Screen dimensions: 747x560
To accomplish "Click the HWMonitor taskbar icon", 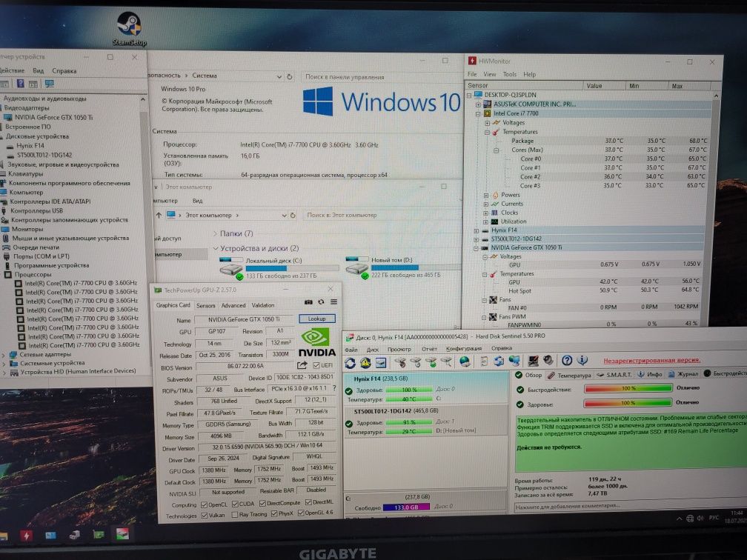I will 27,536.
